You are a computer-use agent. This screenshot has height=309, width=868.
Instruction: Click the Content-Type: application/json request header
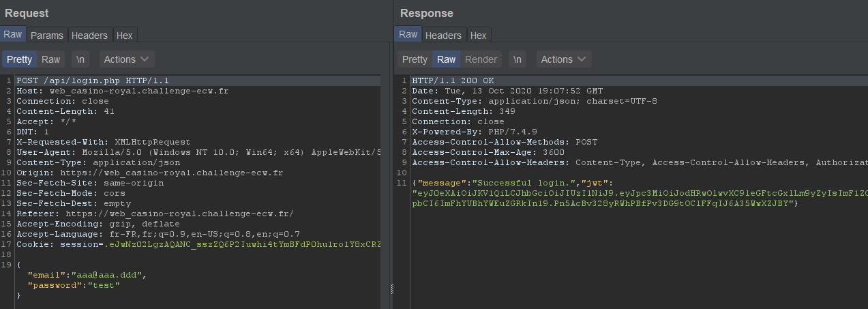(98, 162)
